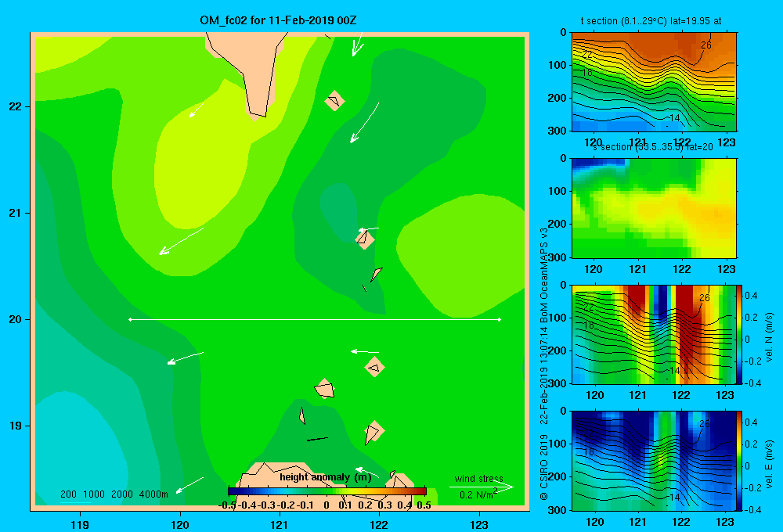Screen dimensions: 783x532
Task: Select the white section line at latitude 20
Action: click(315, 319)
